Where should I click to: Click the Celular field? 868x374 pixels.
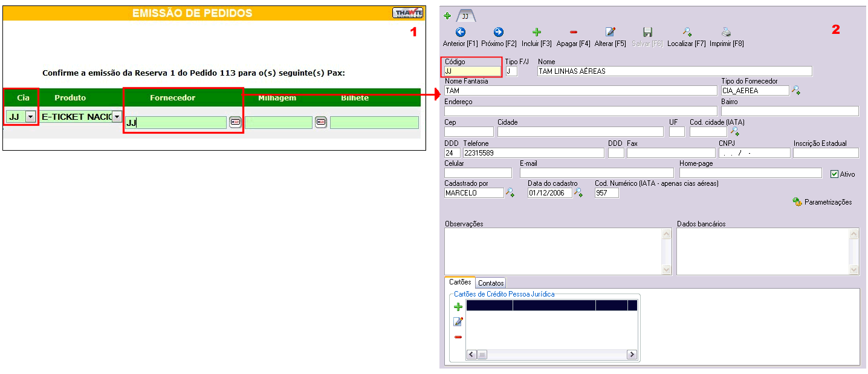tap(478, 173)
